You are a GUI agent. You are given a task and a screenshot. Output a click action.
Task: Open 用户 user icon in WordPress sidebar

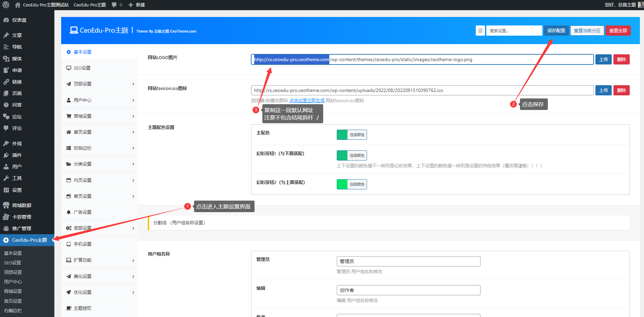[6, 167]
